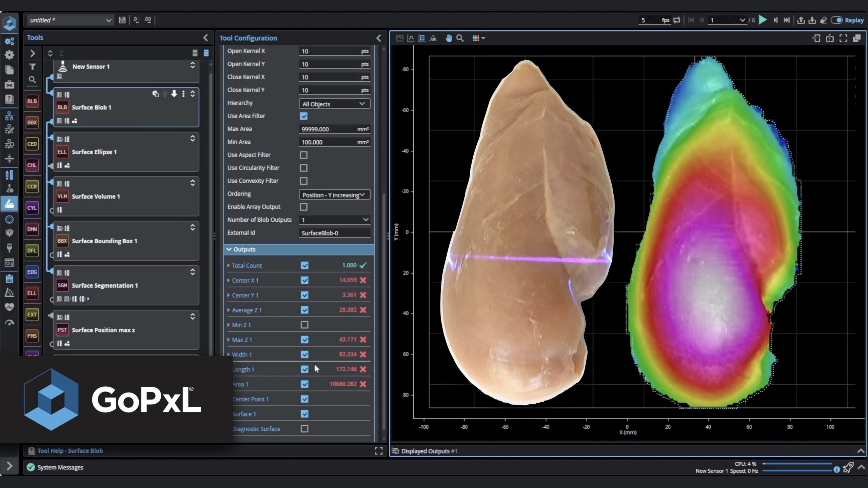Viewport: 868px width, 488px height.
Task: Toggle the Replay switch
Action: 836,20
